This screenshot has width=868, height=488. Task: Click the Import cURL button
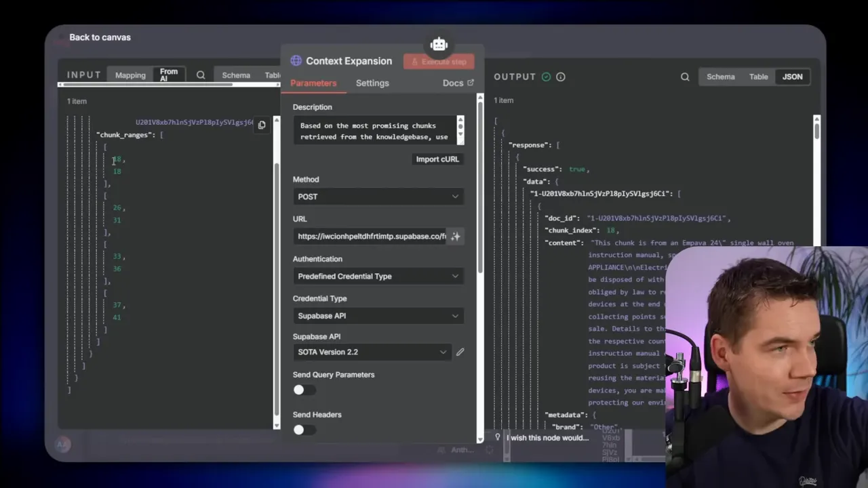point(437,159)
